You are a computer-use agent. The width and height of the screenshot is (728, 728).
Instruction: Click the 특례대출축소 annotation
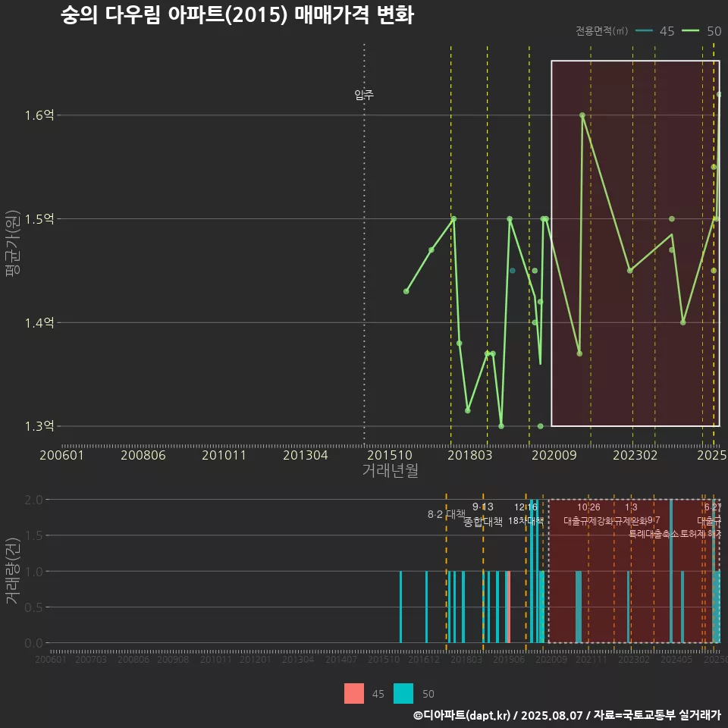tap(653, 534)
